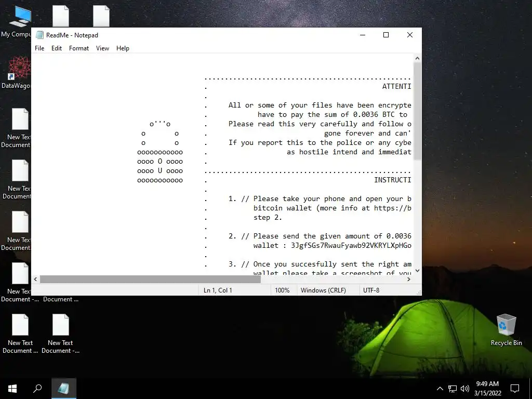The image size is (532, 399).
Task: Click the 'gone forever and can' line
Action: click(x=367, y=134)
